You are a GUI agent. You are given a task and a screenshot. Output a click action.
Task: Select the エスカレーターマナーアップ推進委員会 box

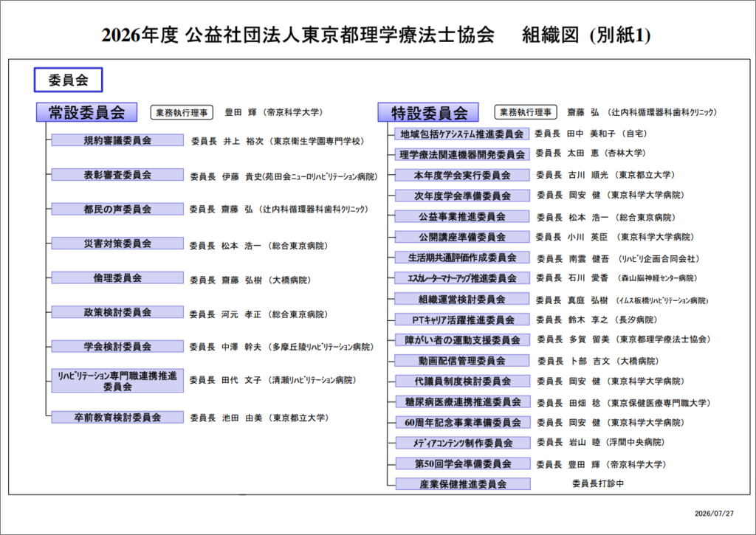pos(462,278)
